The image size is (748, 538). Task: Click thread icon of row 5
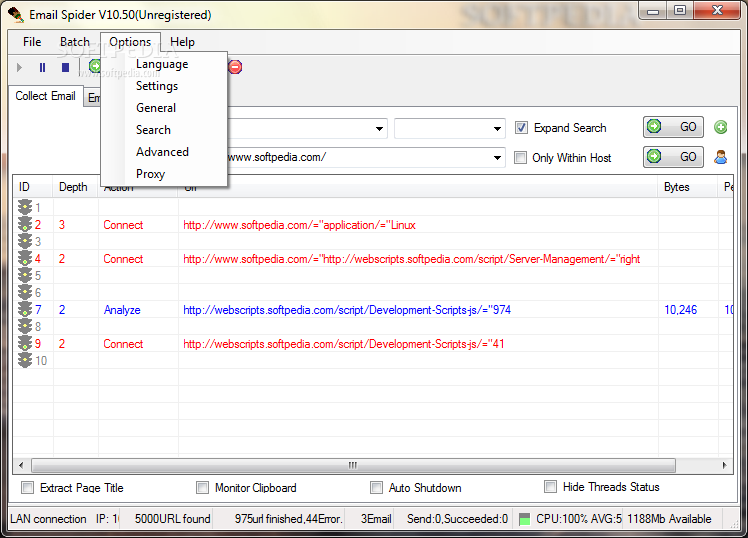click(25, 276)
